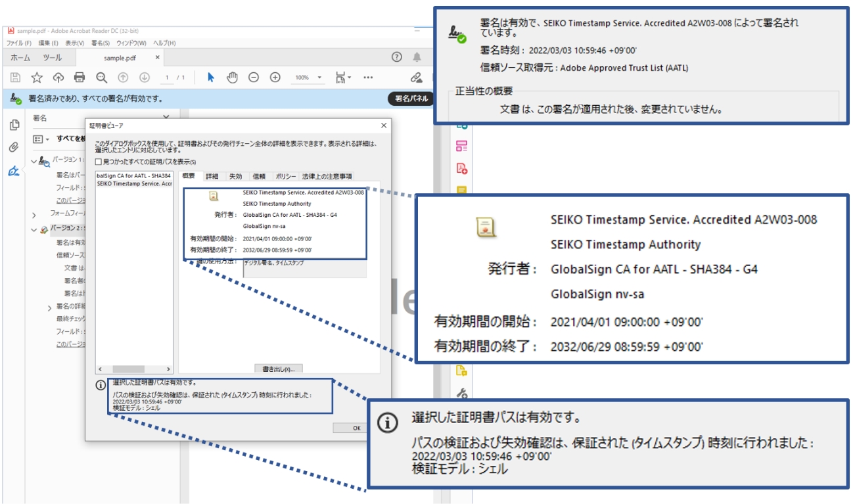Open the page thumbnails sidebar icon
This screenshot has width=853, height=504.
point(14,126)
